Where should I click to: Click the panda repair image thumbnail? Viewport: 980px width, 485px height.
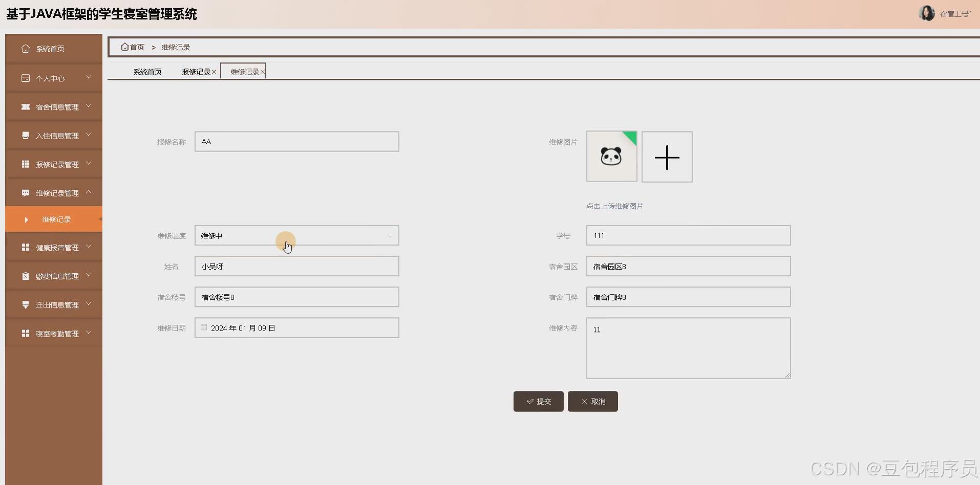pyautogui.click(x=612, y=157)
